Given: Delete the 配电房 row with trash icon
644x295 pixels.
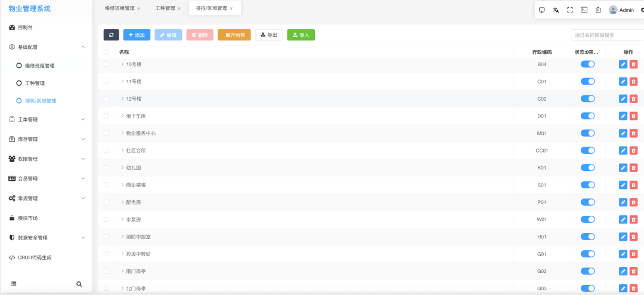Looking at the screenshot, I should tap(633, 202).
